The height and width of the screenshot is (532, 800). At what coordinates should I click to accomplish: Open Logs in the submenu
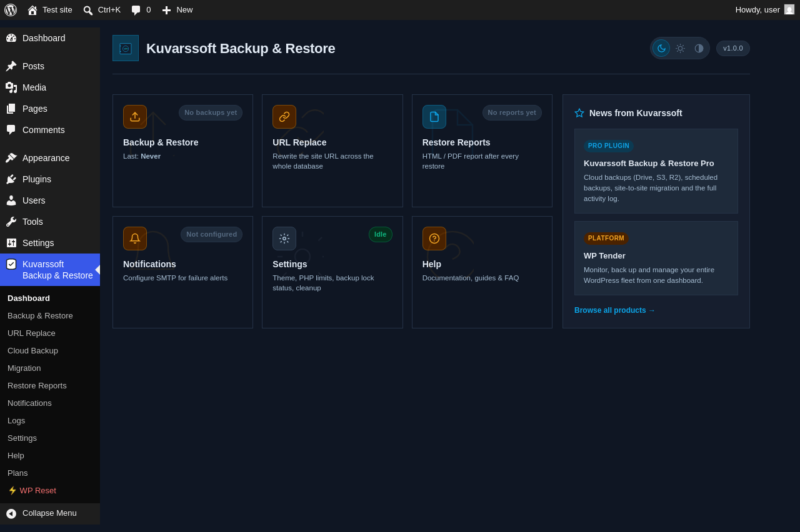(x=16, y=420)
